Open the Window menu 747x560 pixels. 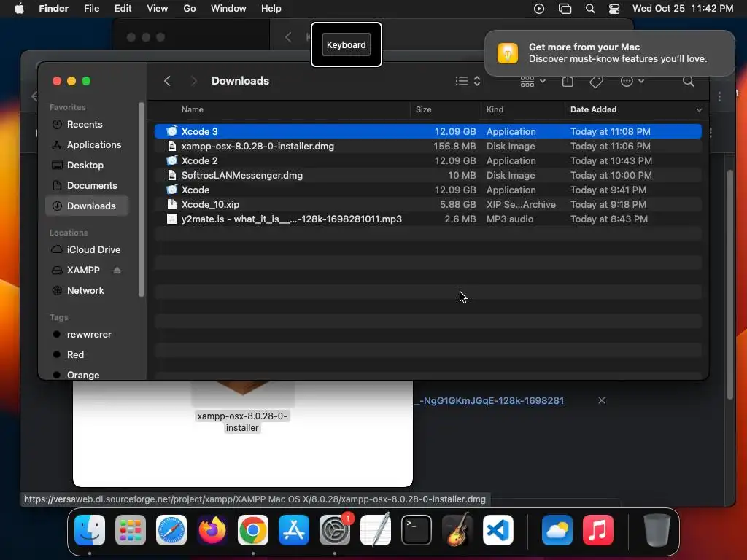[x=228, y=9]
